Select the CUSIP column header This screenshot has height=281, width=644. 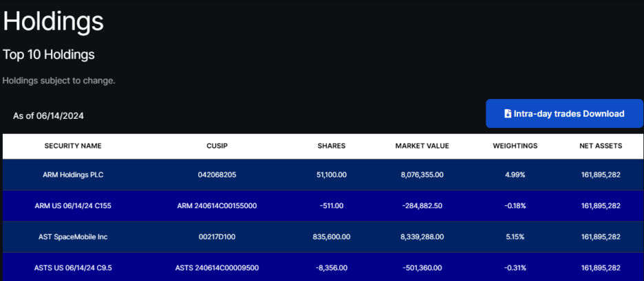pos(217,146)
